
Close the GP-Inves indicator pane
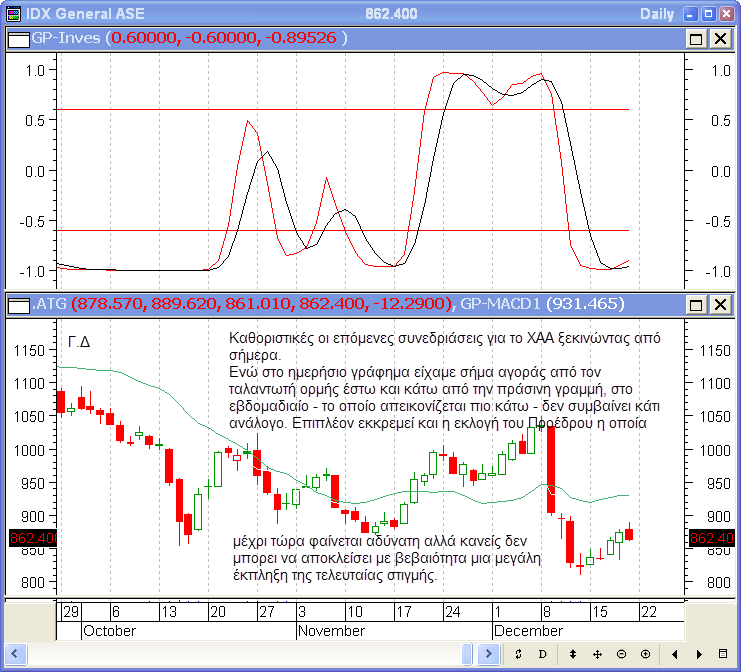pyautogui.click(x=719, y=38)
